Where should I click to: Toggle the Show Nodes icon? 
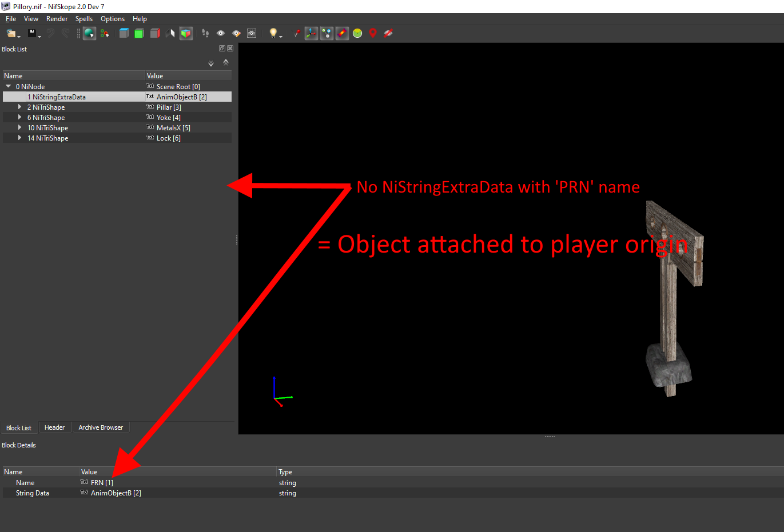[x=327, y=33]
